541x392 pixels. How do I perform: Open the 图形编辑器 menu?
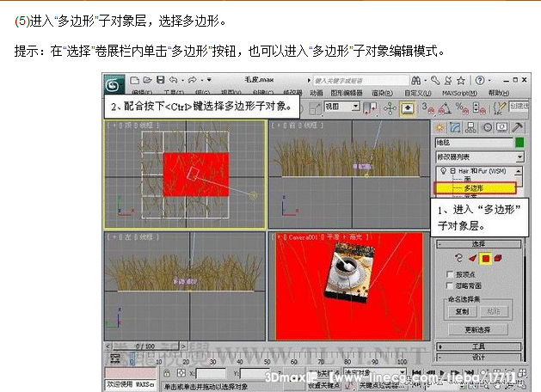[x=347, y=93]
